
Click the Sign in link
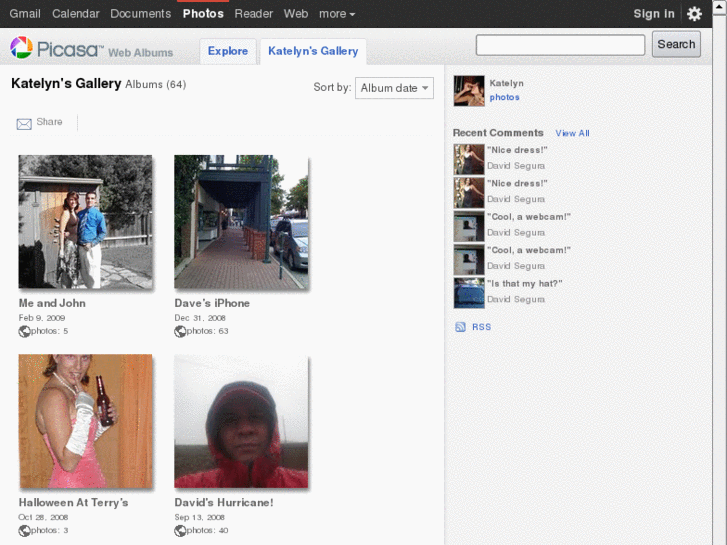click(653, 14)
